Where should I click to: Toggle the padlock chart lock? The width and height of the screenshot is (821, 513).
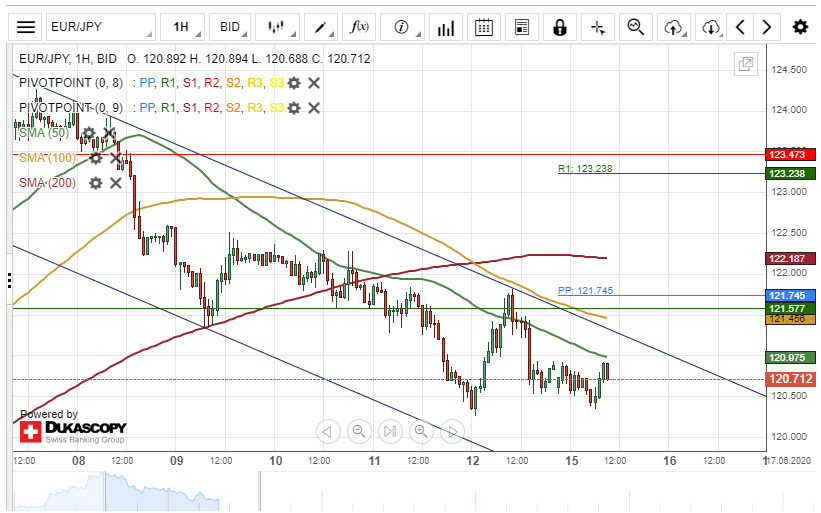559,27
